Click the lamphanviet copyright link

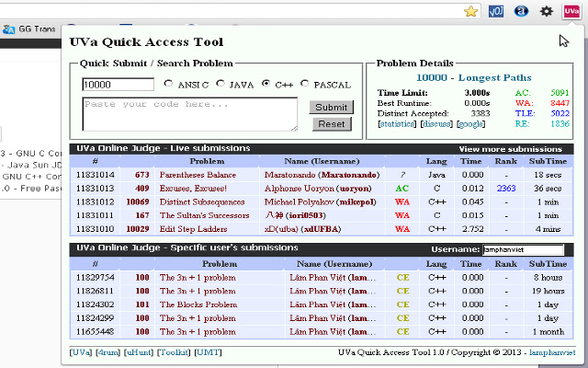click(x=552, y=352)
